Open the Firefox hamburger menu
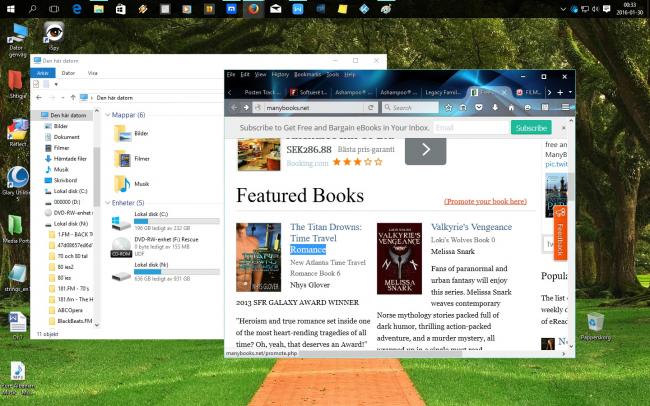 tap(565, 107)
